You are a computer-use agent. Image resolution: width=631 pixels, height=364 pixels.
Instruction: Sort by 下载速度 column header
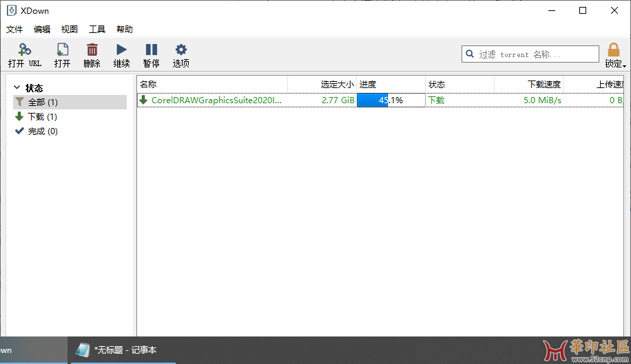point(529,85)
